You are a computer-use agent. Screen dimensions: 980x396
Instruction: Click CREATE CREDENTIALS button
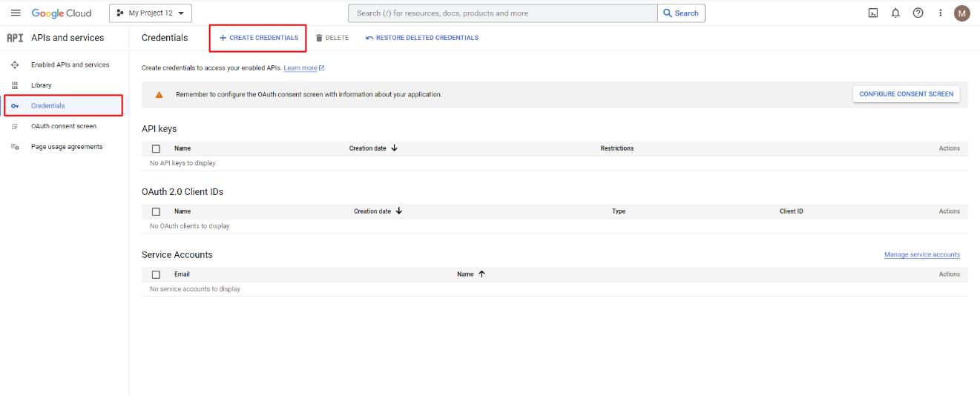pos(258,38)
